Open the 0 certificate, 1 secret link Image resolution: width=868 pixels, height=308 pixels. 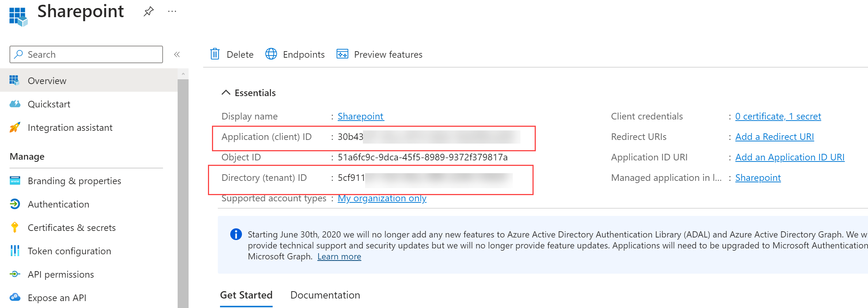(778, 116)
